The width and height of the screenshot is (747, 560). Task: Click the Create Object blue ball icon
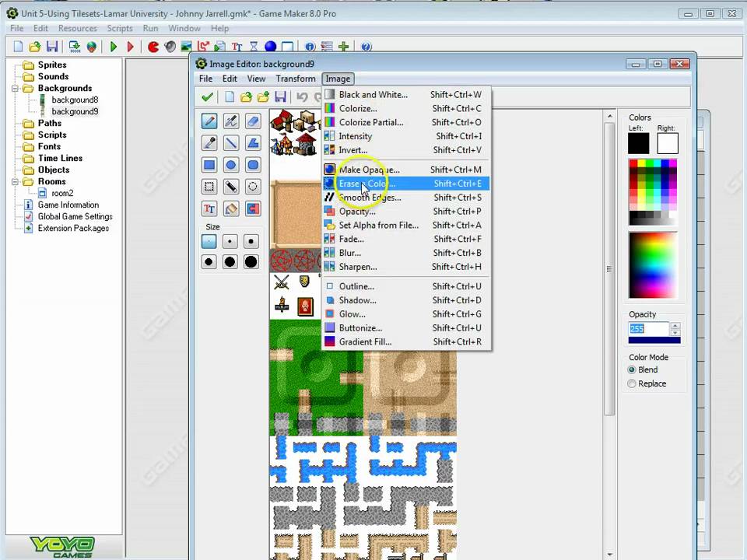tap(271, 47)
